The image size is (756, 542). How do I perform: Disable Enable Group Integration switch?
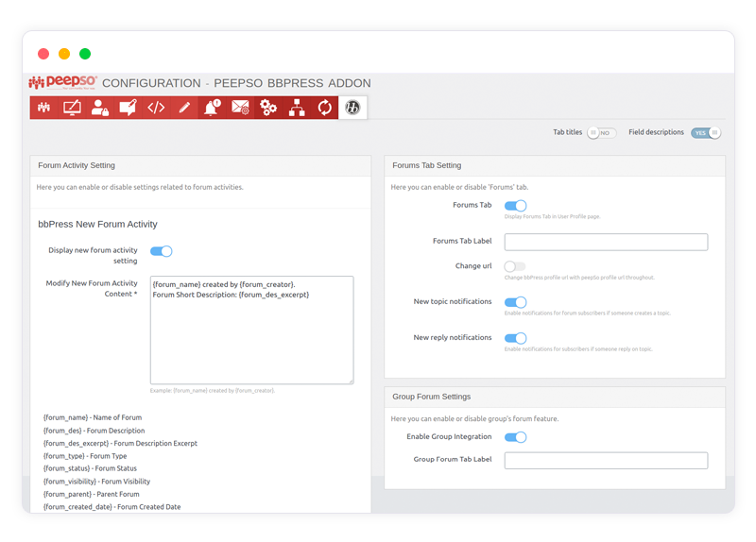click(x=515, y=437)
